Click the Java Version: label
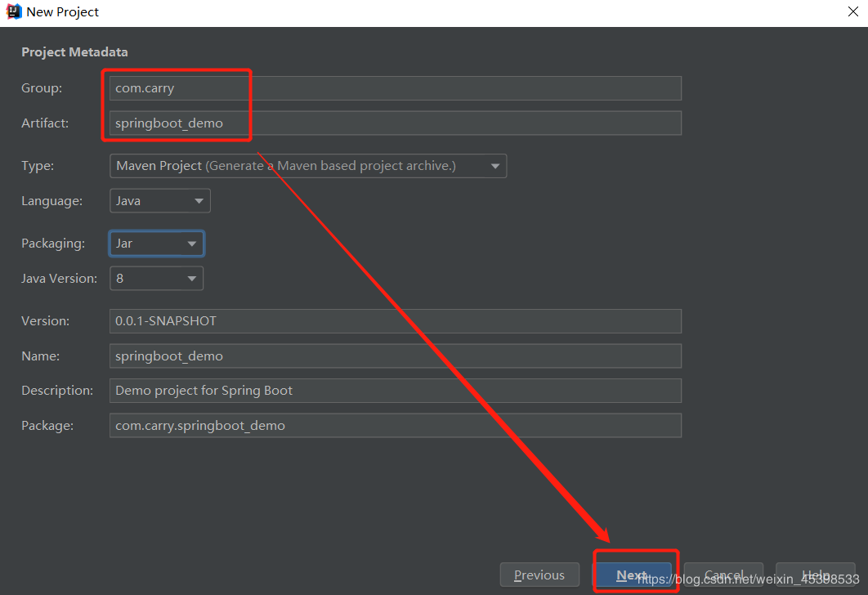This screenshot has height=595, width=868. click(59, 279)
